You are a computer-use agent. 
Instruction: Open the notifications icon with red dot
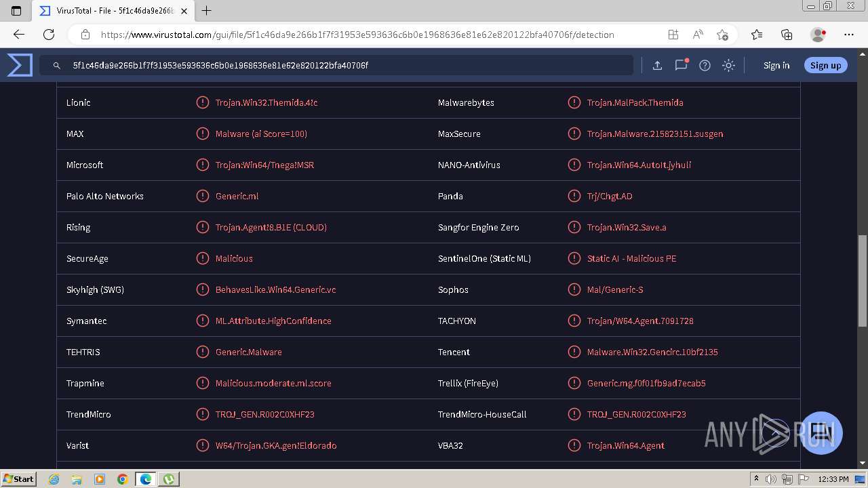[x=681, y=65]
